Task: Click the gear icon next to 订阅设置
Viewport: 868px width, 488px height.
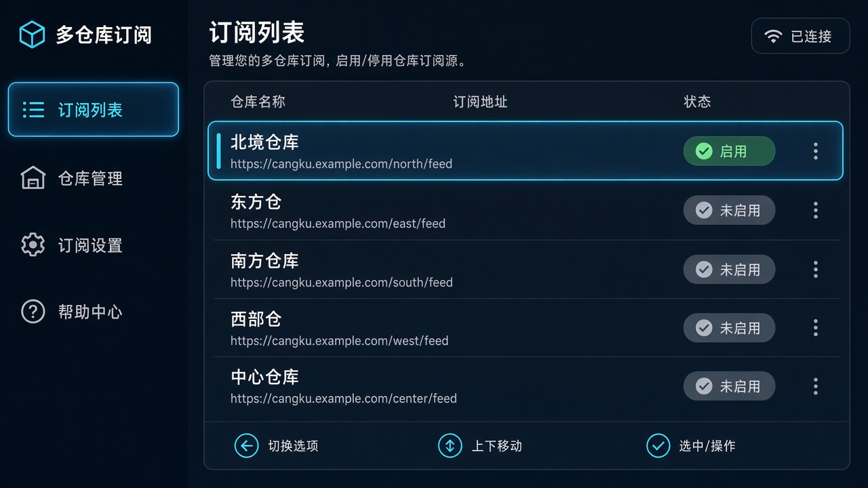Action: 33,245
